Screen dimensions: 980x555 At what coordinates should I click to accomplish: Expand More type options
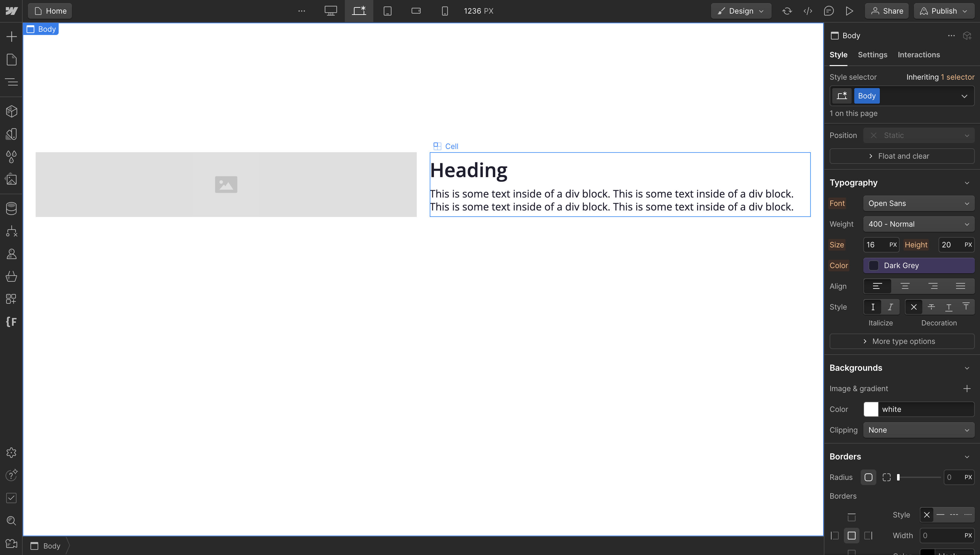tap(902, 341)
